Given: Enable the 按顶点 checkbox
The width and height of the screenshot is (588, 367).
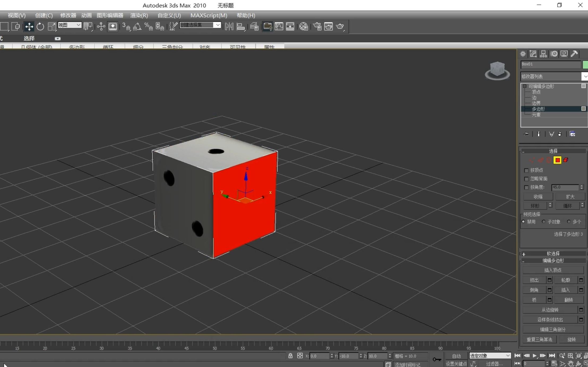Looking at the screenshot, I should 526,170.
